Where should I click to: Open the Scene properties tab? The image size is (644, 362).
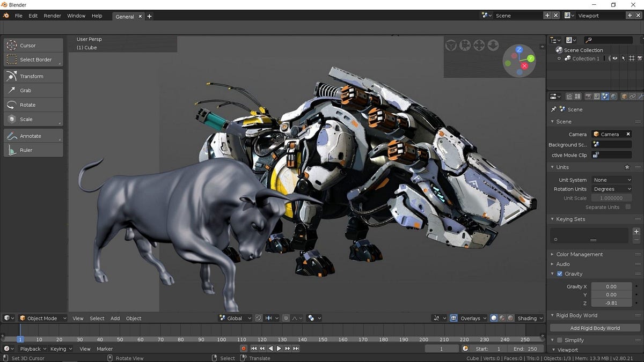605,97
